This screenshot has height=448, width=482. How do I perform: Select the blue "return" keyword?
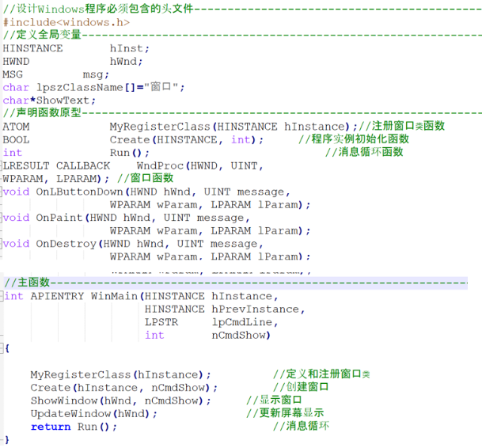click(x=51, y=427)
